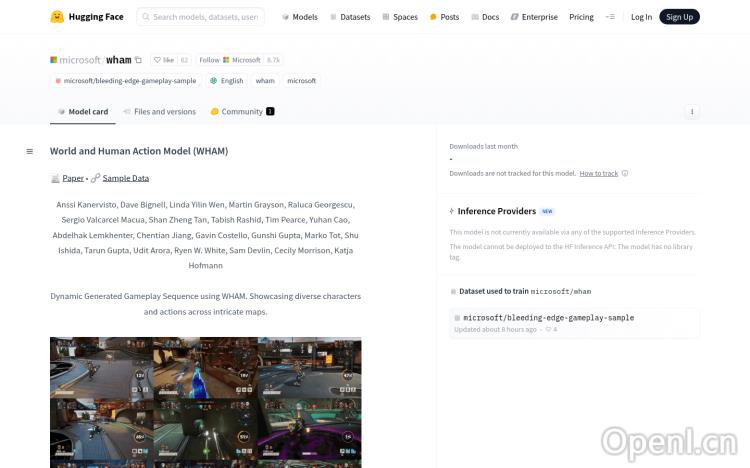Copy the model name with copy icon
Screen dimensions: 750x468
(138, 60)
